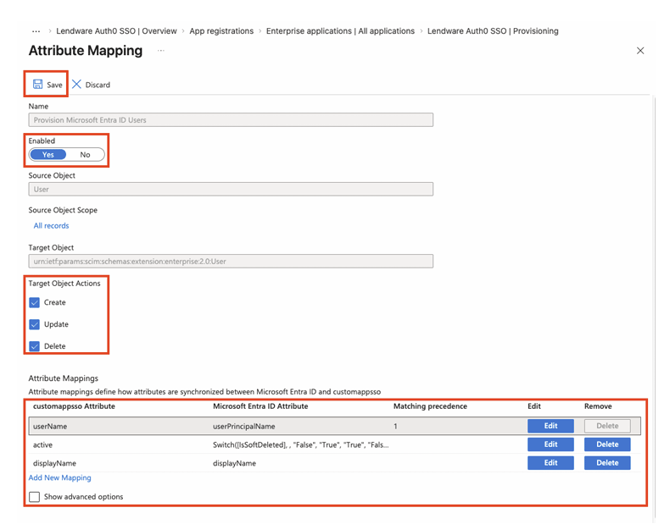Edit the displayName attribute mapping
Image resolution: width=670 pixels, height=524 pixels.
pyautogui.click(x=550, y=463)
